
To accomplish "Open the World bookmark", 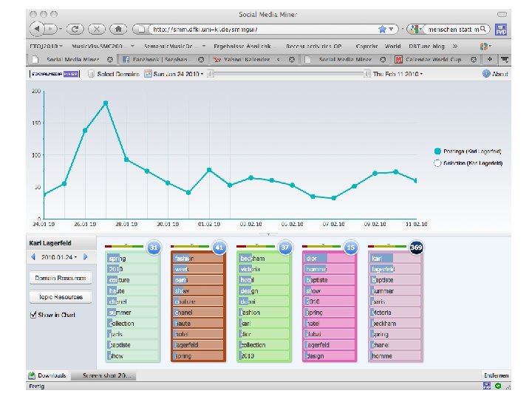I will point(392,46).
